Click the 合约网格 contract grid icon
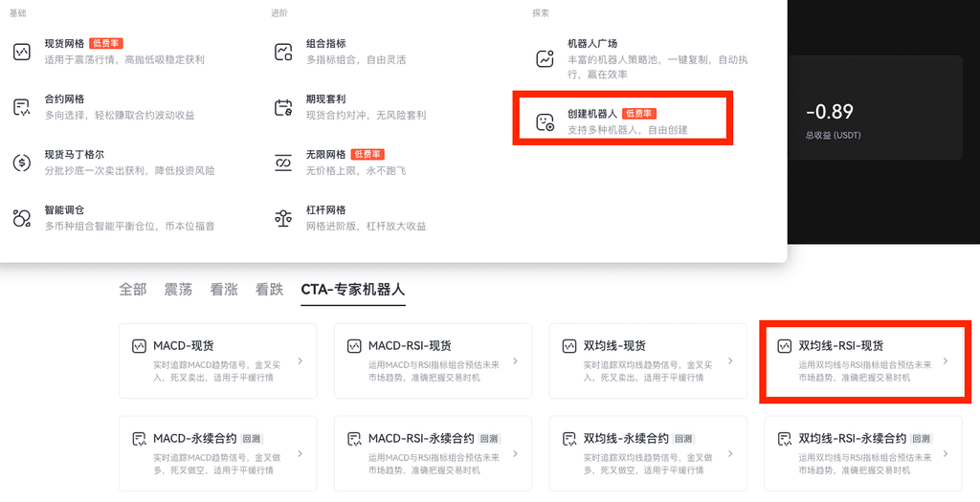Viewport: 980px width, 502px height. [22, 107]
